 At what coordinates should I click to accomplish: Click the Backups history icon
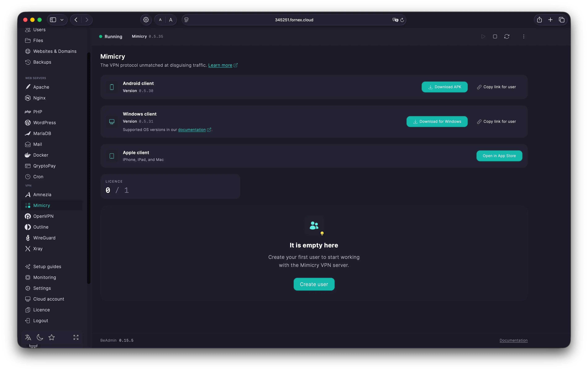(28, 62)
